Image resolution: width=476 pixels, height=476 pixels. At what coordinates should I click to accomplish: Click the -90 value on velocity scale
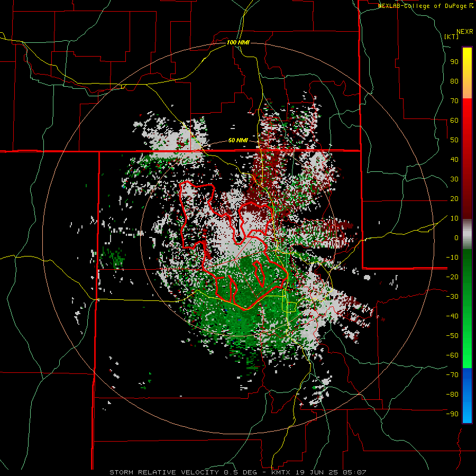[452, 414]
